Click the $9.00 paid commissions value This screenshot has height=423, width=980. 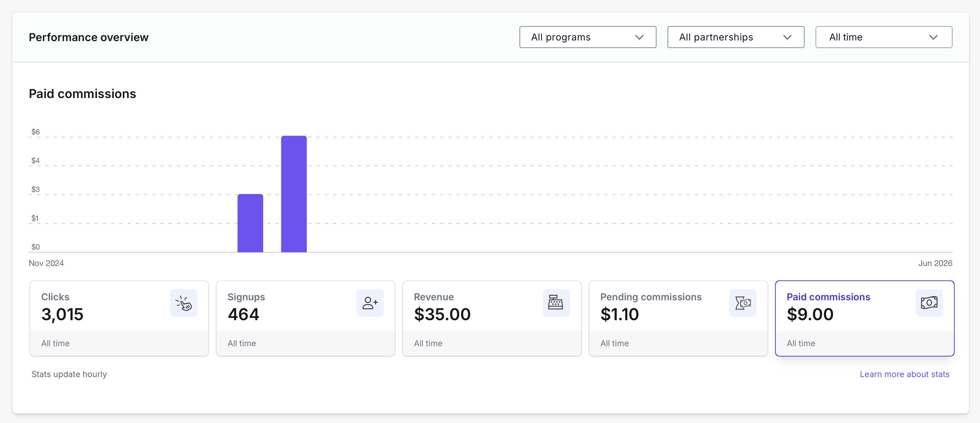click(810, 314)
